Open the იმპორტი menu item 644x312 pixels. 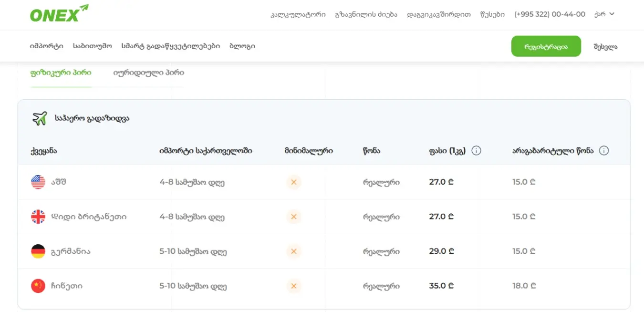pos(46,46)
